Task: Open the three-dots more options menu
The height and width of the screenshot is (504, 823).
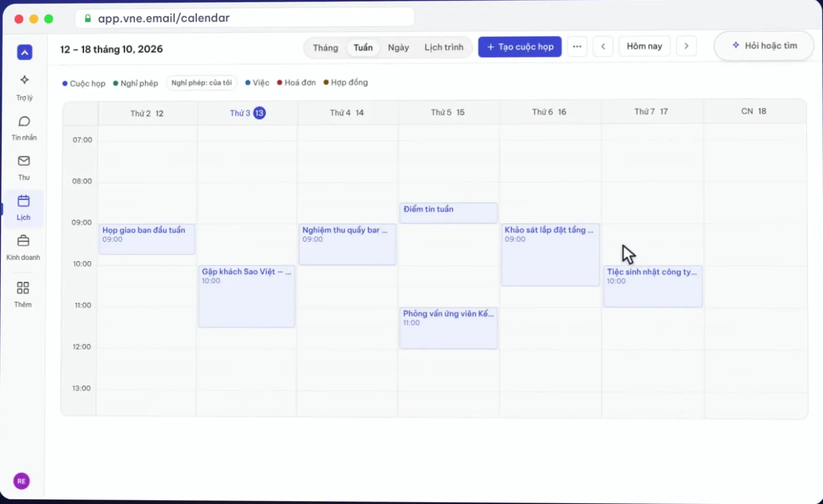Action: (x=577, y=46)
